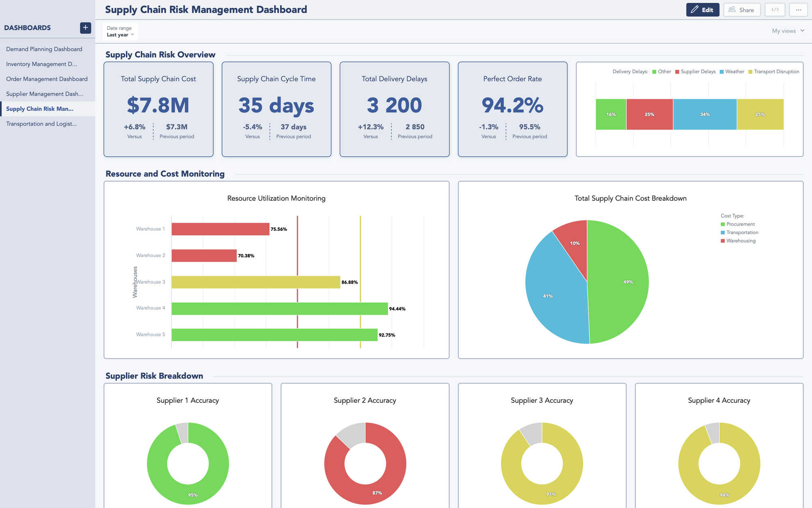This screenshot has width=812, height=508.
Task: Click the Share people icon
Action: point(732,9)
